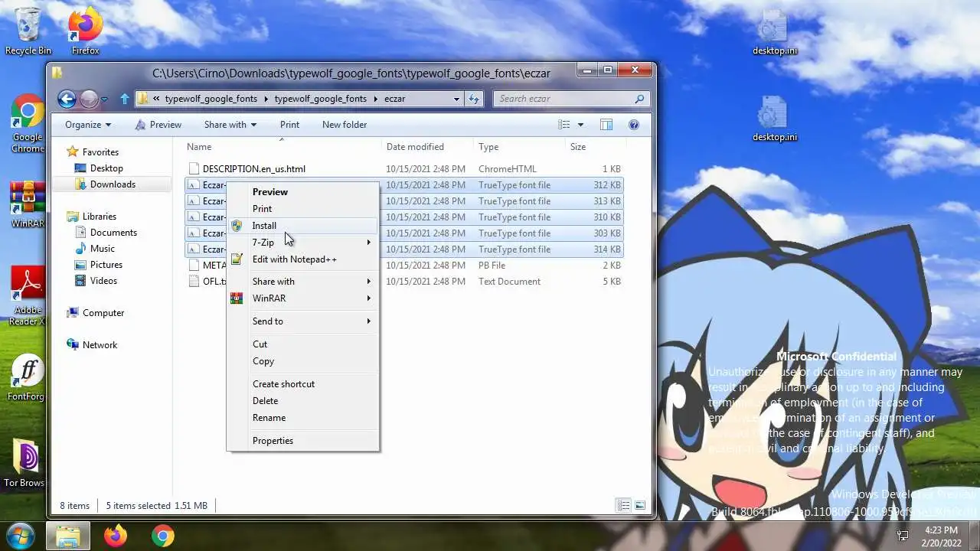Image resolution: width=980 pixels, height=551 pixels.
Task: Click the Explorer Back navigation arrow
Action: 67,99
